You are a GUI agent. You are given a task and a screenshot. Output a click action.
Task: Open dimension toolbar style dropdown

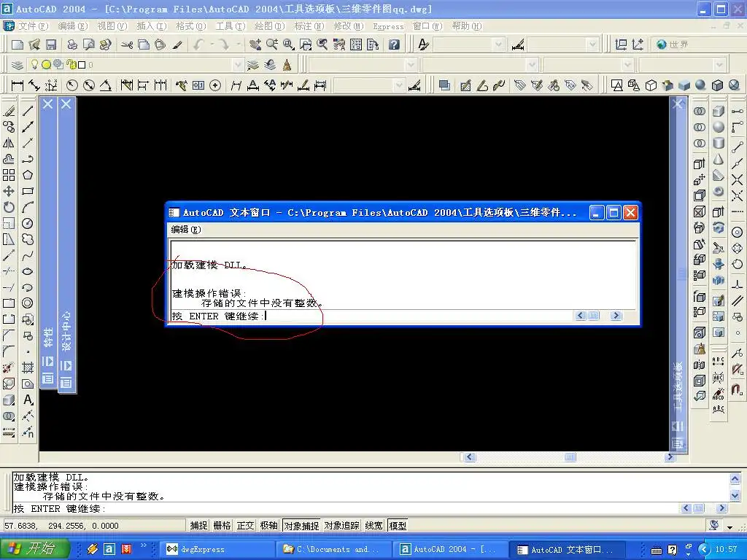(399, 86)
